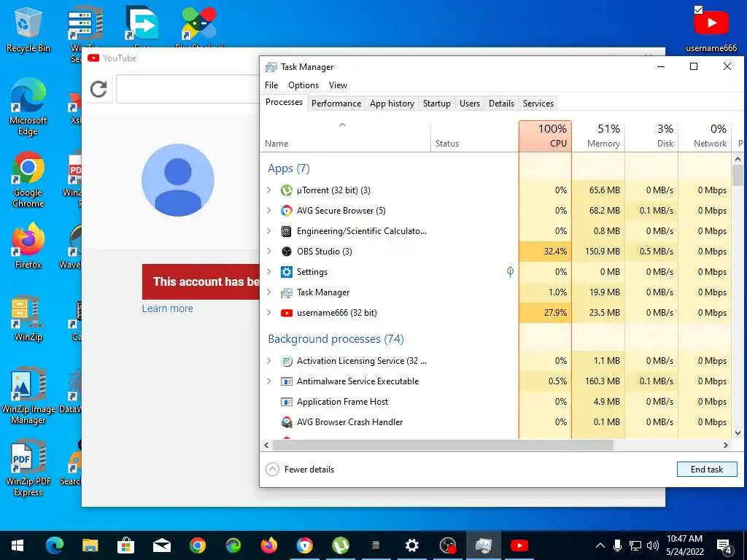The height and width of the screenshot is (560, 747).
Task: Open the Mail app from the taskbar
Action: [x=161, y=545]
